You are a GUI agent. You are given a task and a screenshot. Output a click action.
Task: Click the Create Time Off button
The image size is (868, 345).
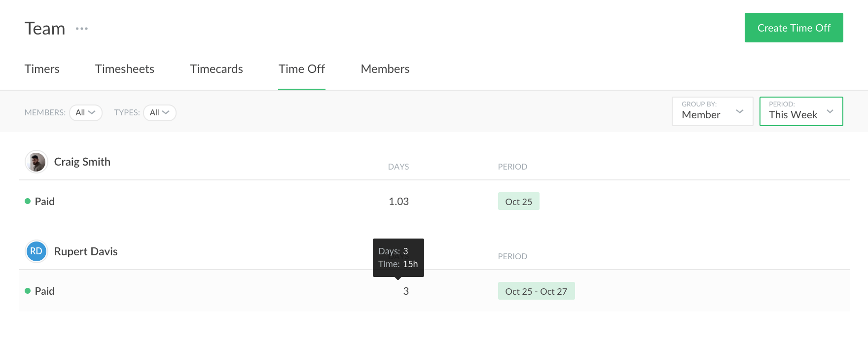click(x=794, y=28)
